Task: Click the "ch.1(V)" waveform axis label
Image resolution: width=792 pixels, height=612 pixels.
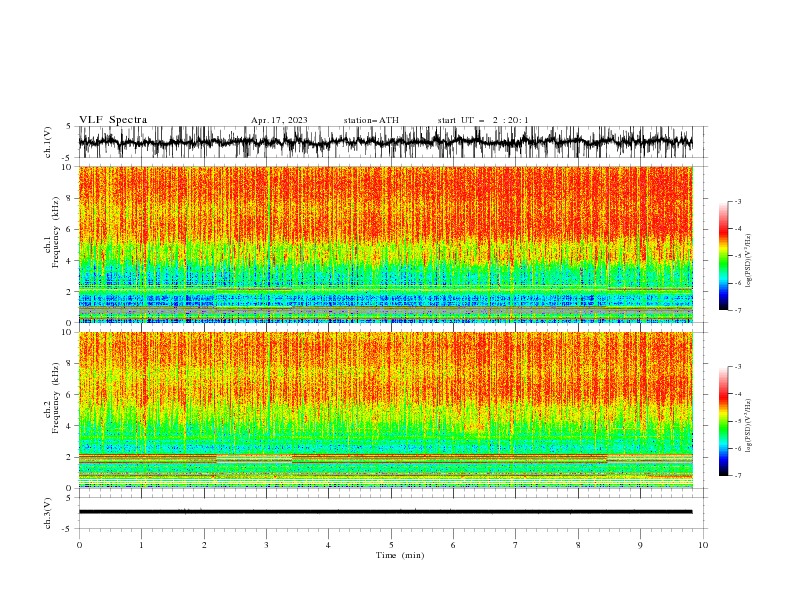Action: (x=48, y=142)
